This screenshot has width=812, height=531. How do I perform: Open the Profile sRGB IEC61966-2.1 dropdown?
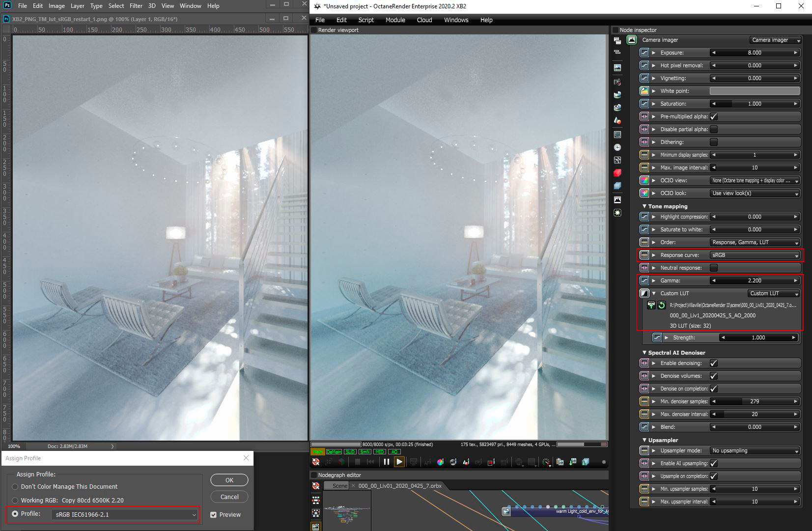click(124, 514)
